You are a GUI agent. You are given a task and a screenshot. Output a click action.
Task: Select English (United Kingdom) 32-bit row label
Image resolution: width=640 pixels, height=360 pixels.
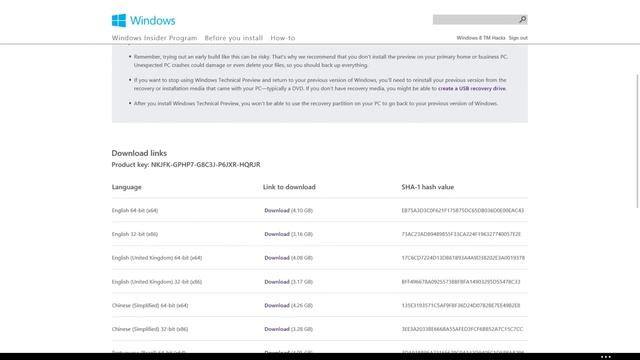pyautogui.click(x=157, y=282)
